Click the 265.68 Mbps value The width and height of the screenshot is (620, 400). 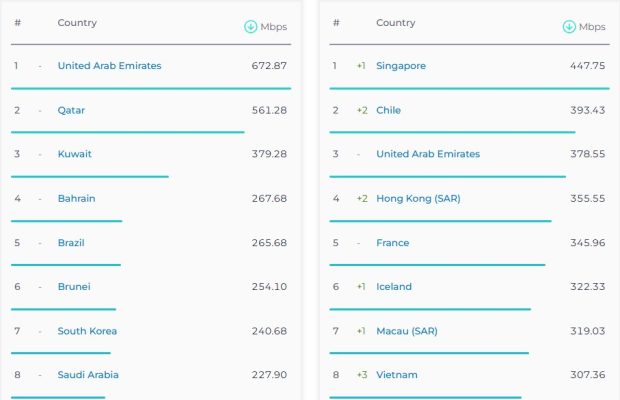[269, 243]
